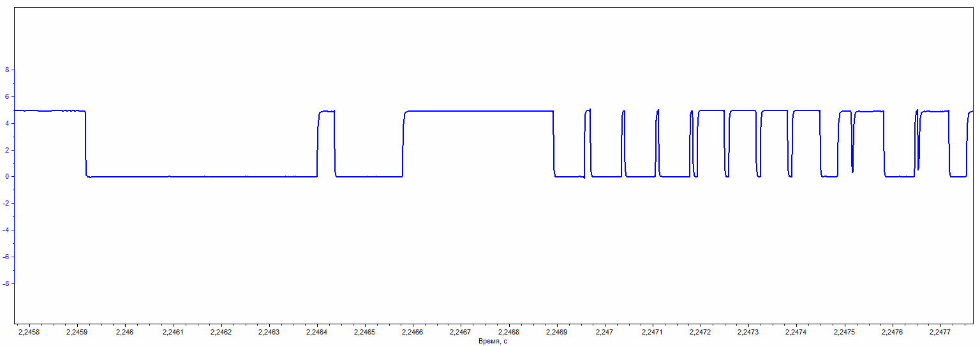
Task: Click the 2,2466 time axis label
Action: coord(412,333)
